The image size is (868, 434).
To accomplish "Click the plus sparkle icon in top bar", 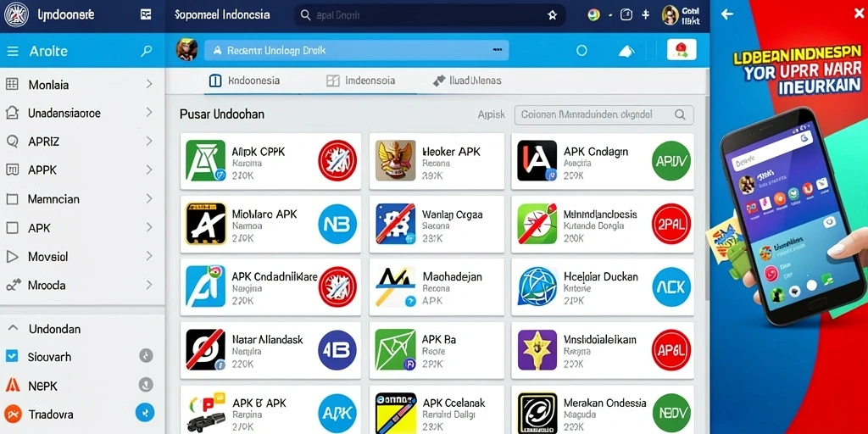I will [x=645, y=15].
